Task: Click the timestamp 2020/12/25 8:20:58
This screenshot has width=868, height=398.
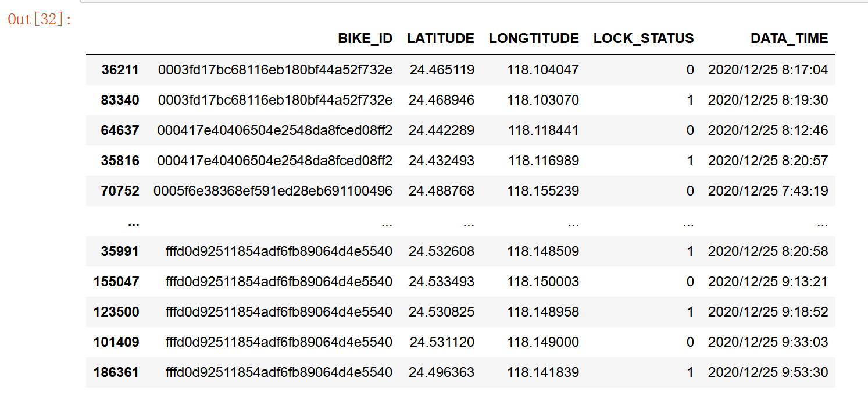Action: tap(768, 251)
